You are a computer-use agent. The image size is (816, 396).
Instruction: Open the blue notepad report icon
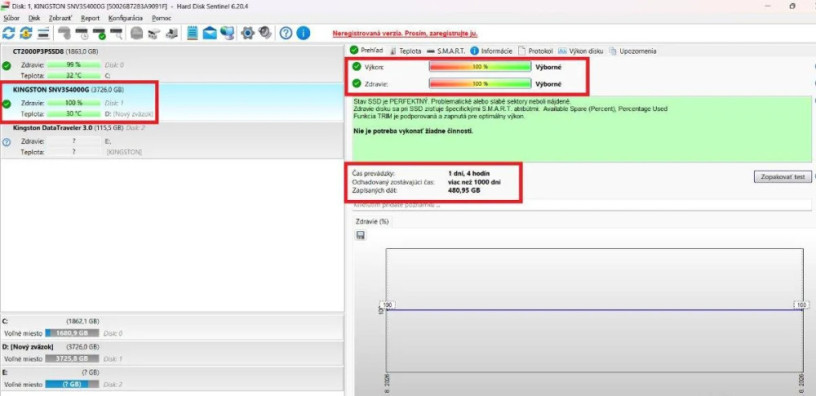(193, 33)
